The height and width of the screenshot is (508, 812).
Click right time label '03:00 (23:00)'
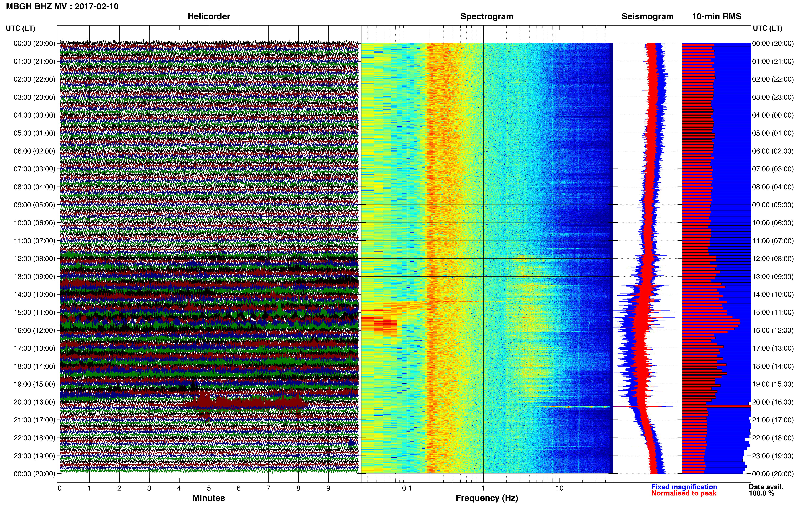773,97
